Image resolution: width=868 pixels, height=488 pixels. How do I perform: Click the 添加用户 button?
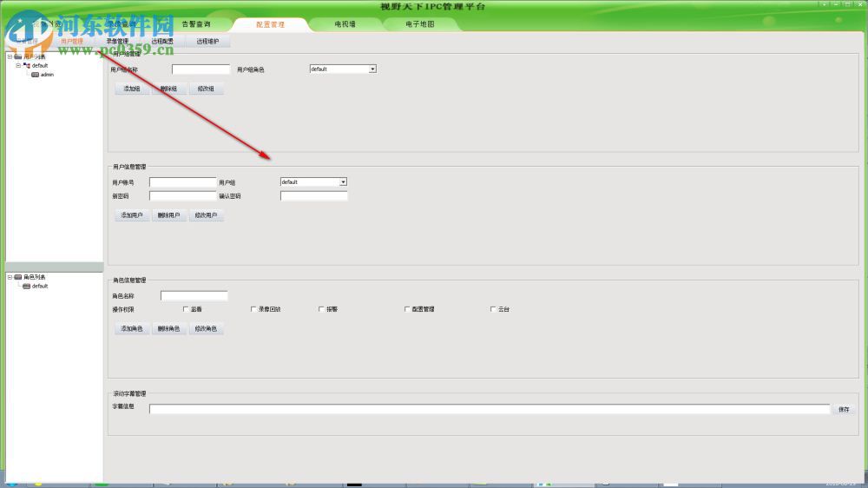click(132, 215)
